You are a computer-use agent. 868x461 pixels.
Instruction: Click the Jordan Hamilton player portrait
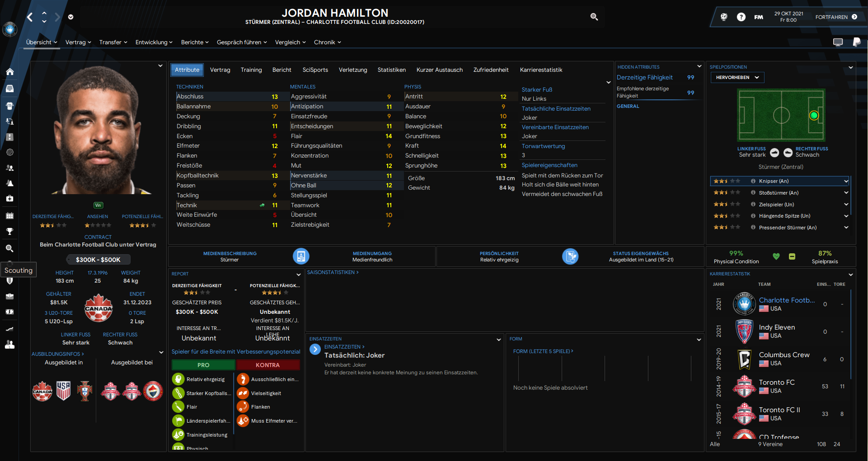(99, 130)
